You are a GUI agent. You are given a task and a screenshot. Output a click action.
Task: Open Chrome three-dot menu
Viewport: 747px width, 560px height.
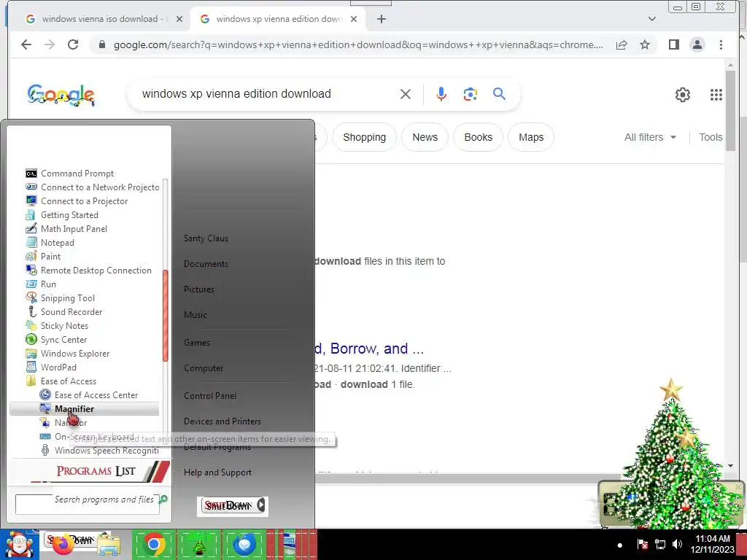pyautogui.click(x=721, y=44)
